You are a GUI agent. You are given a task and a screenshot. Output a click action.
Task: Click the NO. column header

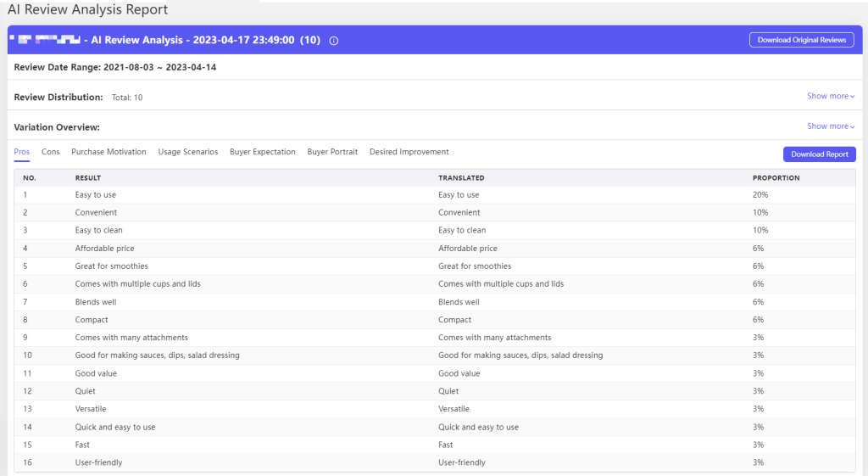pyautogui.click(x=30, y=178)
